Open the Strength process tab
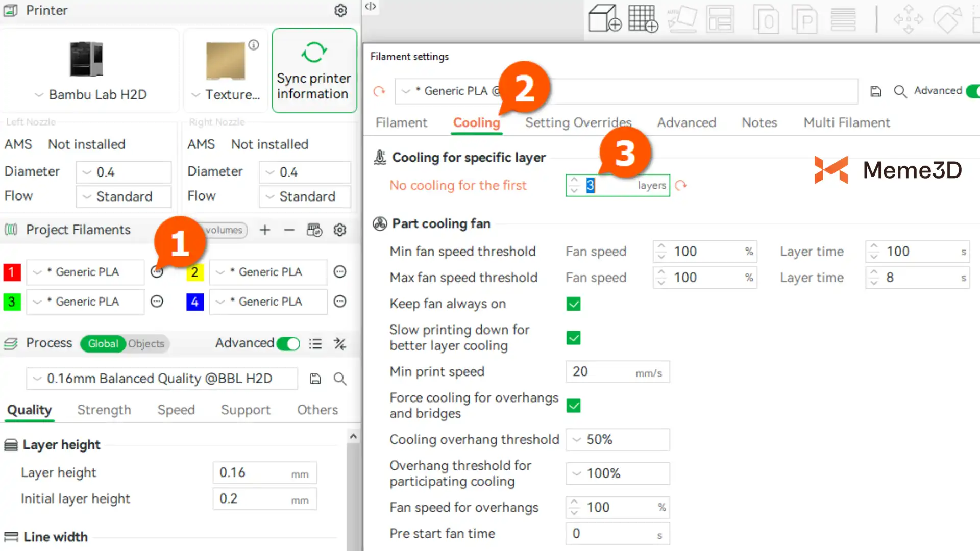 click(x=104, y=410)
